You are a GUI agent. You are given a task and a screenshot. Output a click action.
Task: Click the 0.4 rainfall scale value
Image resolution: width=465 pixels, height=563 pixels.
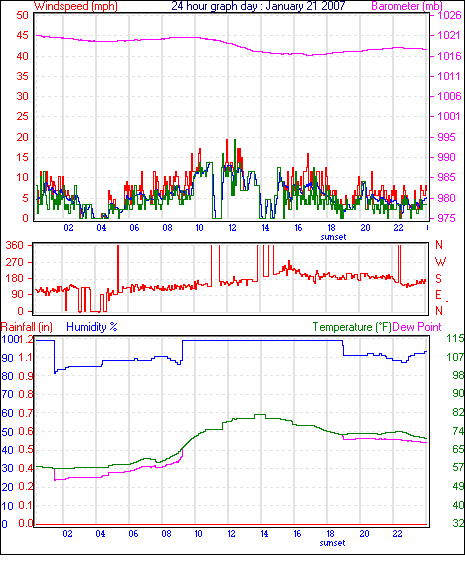25,468
